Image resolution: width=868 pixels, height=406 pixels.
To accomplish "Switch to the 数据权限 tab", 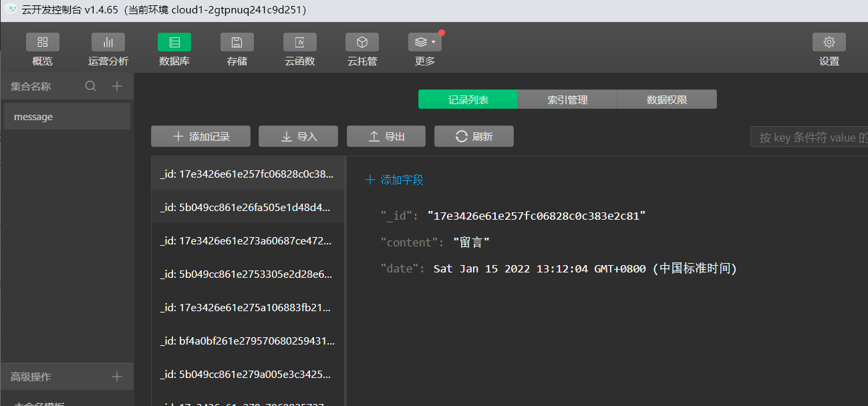I will [x=667, y=99].
